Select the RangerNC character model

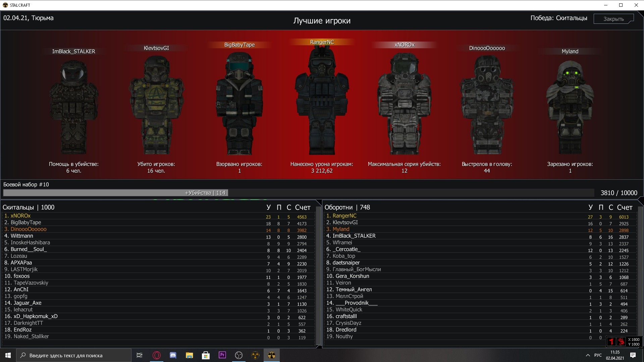point(322,101)
